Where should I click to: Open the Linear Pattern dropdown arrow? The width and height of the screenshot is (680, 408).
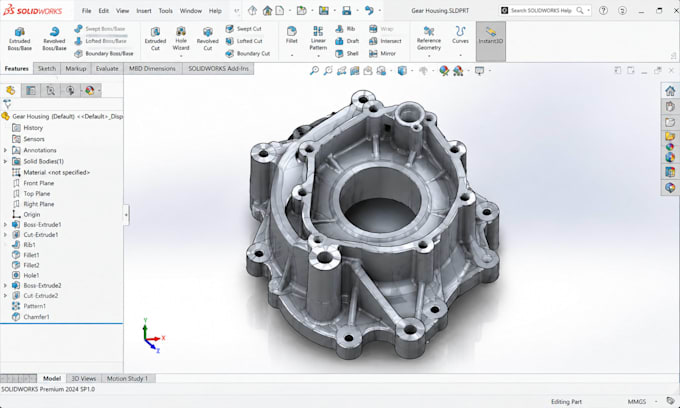(318, 55)
